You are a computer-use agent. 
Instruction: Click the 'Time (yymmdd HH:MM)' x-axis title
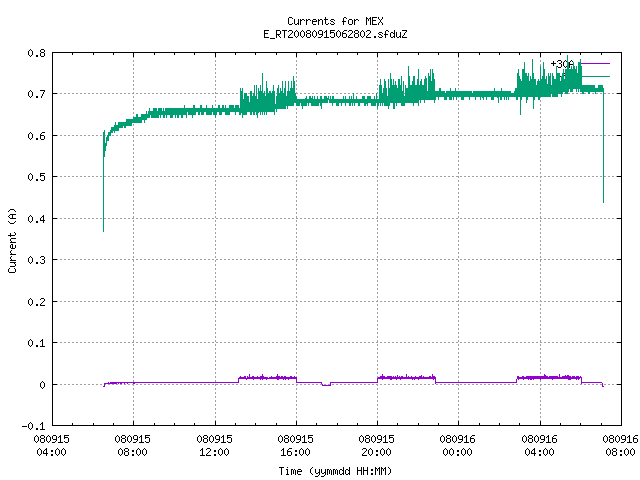click(x=335, y=471)
